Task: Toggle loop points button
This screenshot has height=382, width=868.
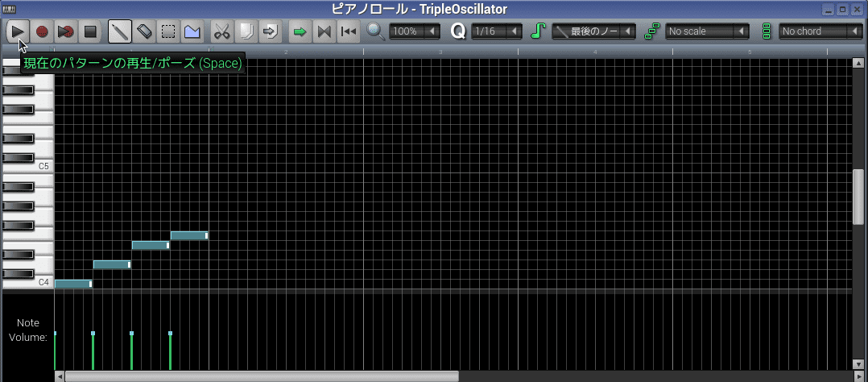Action: (324, 31)
